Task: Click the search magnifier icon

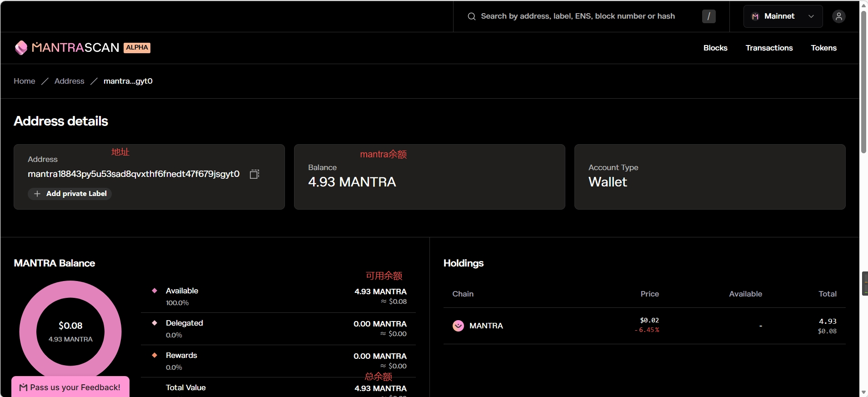Action: click(472, 16)
